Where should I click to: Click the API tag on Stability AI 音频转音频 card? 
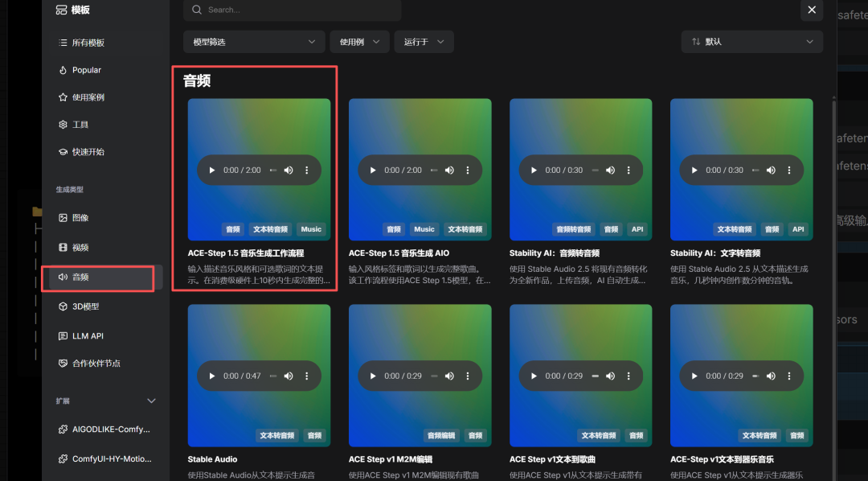point(637,229)
